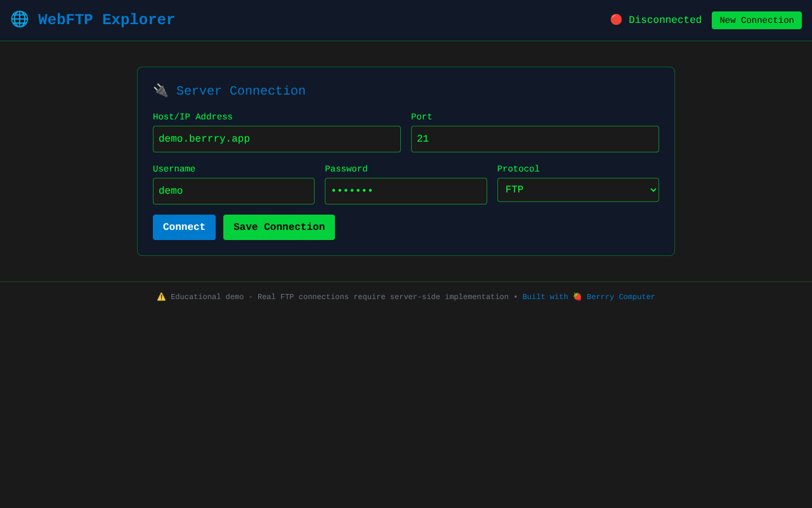
Task: Click the New Connection button
Action: (x=756, y=20)
